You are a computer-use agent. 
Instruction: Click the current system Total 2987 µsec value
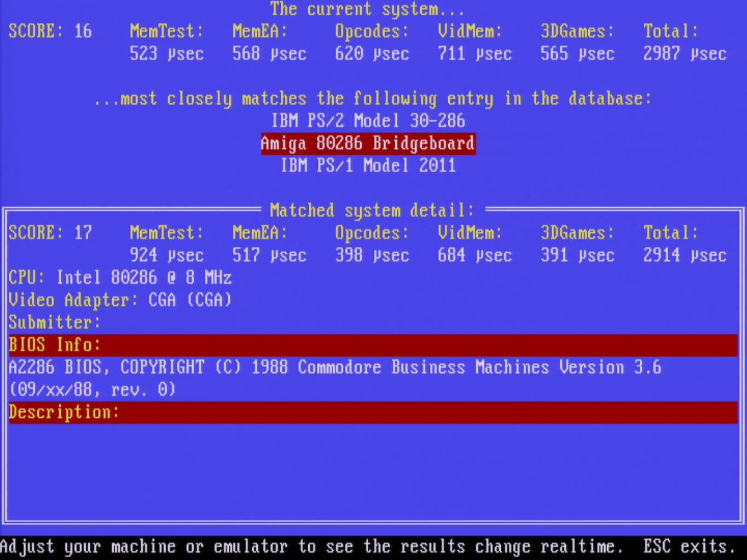click(x=685, y=54)
